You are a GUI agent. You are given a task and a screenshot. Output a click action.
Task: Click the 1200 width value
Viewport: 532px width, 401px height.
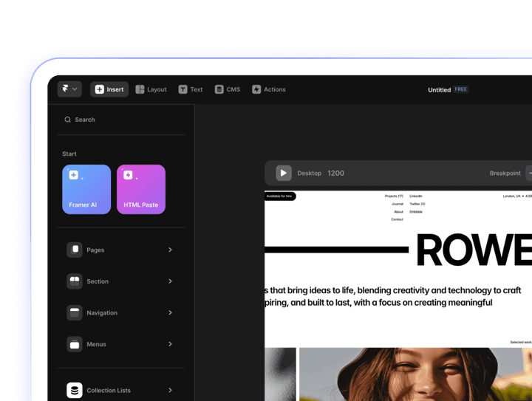(x=335, y=174)
